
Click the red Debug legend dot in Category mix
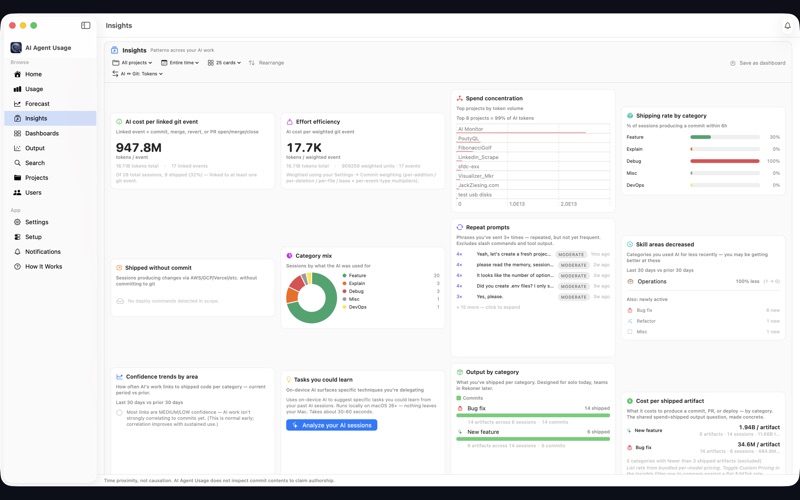(x=345, y=291)
